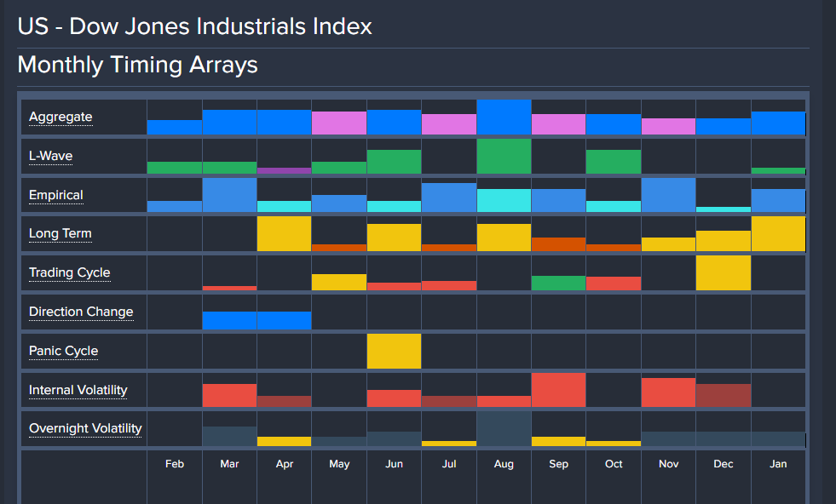Viewport: 836px width, 504px height.
Task: Select the May month label
Action: tap(340, 464)
